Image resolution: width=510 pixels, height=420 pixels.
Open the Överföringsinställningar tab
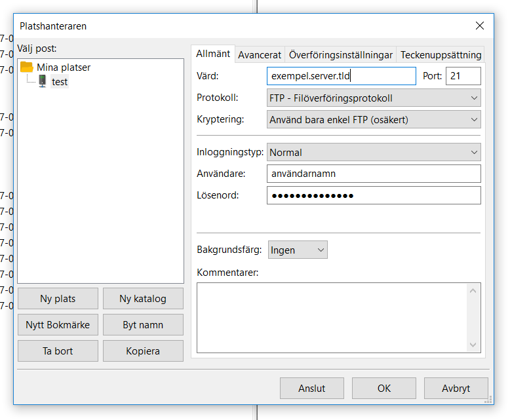point(340,54)
